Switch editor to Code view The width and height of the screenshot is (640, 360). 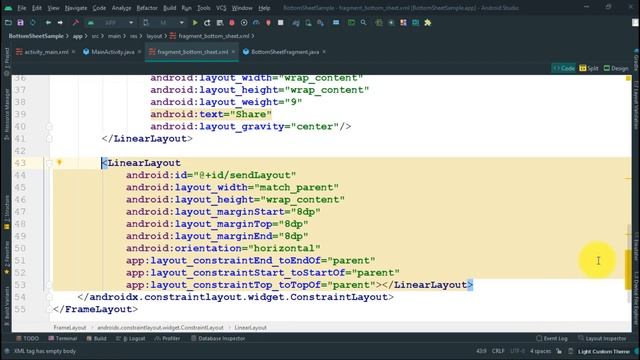tap(564, 68)
